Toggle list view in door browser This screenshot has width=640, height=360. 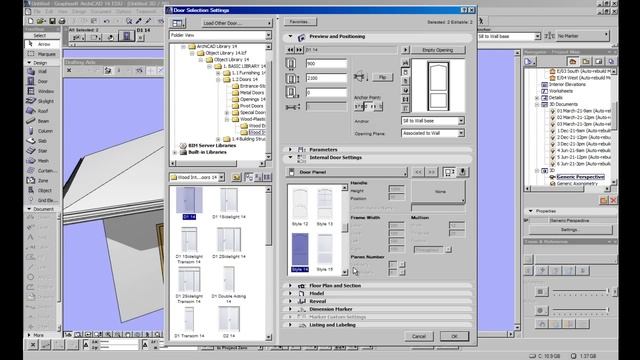click(267, 177)
